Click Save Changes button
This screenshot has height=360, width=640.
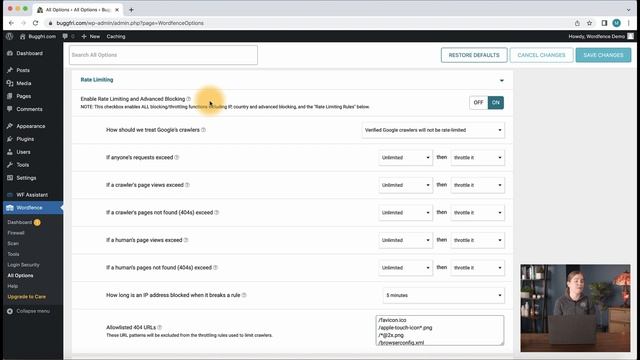tap(603, 55)
